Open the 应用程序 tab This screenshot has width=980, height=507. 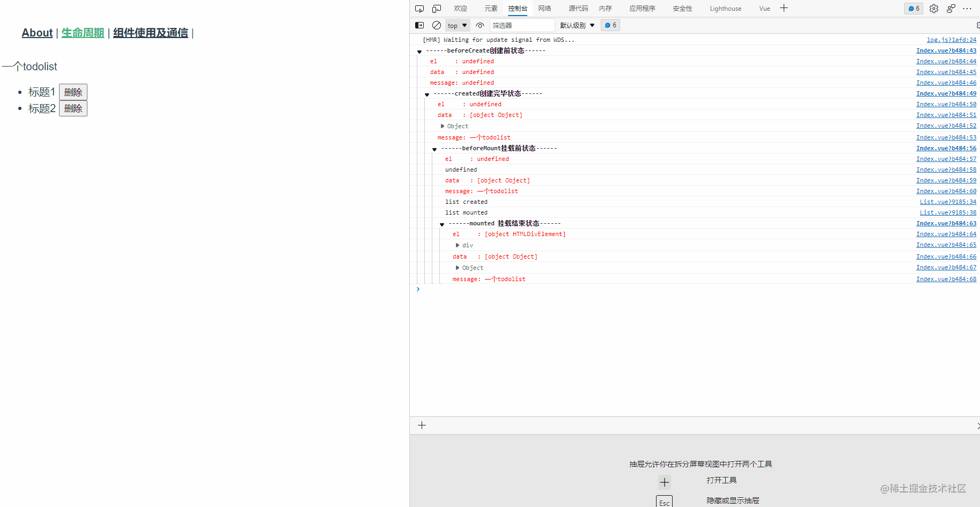pyautogui.click(x=642, y=9)
